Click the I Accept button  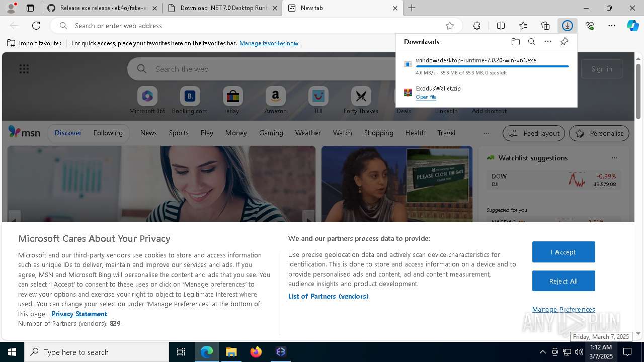click(x=563, y=252)
